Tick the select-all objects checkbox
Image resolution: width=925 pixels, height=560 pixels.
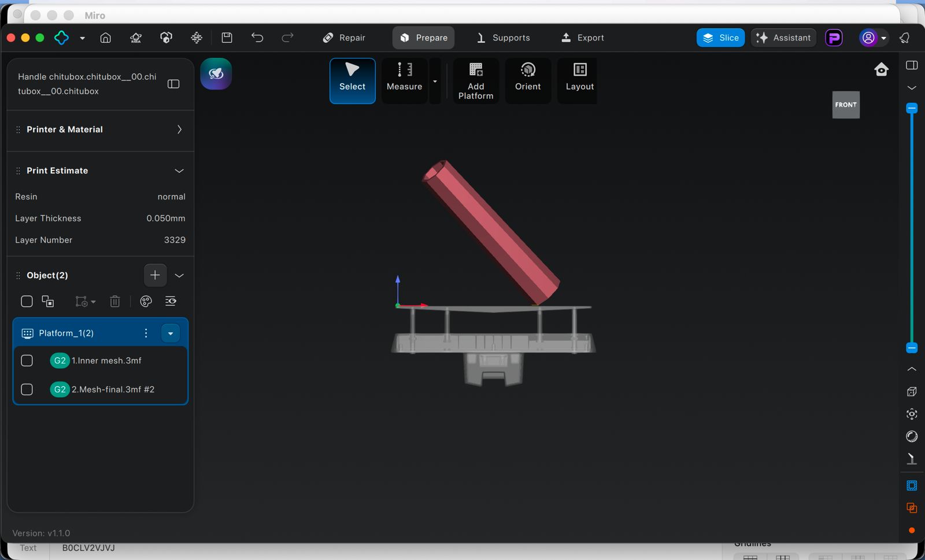pyautogui.click(x=27, y=301)
